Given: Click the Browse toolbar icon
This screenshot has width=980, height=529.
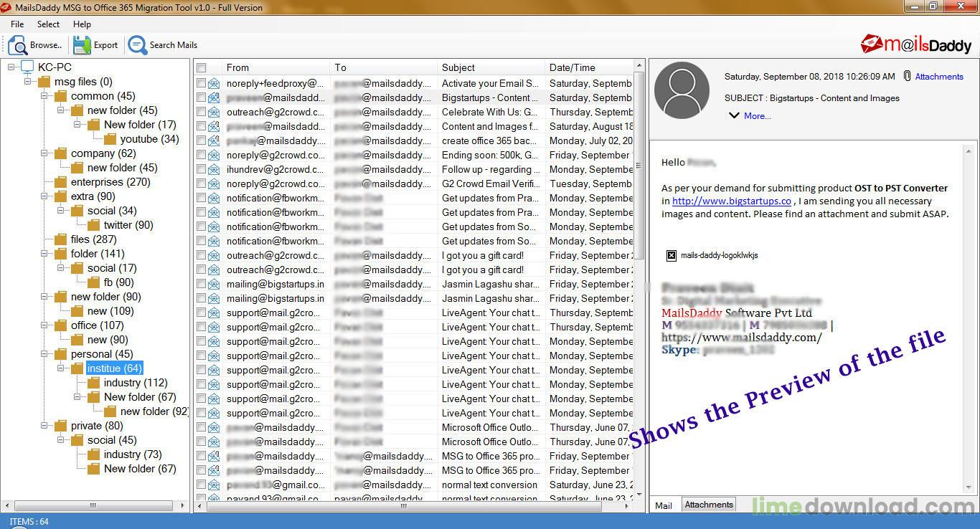Looking at the screenshot, I should point(17,44).
